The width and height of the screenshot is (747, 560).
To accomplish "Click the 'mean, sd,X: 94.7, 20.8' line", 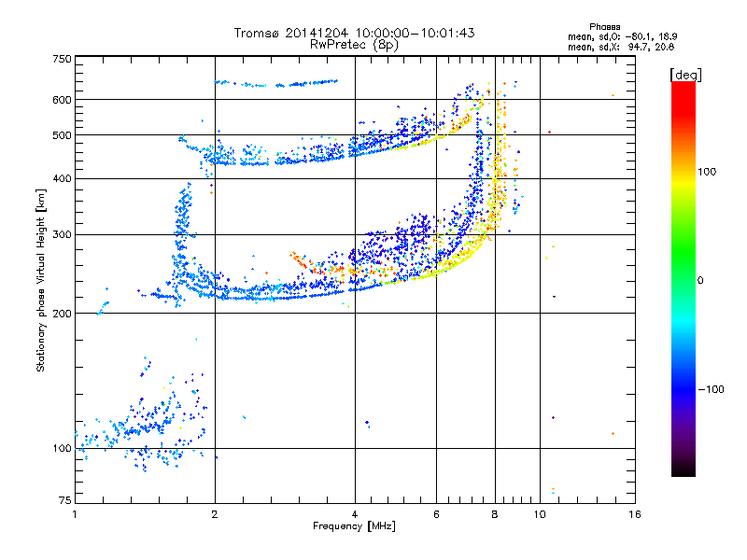I will [621, 47].
